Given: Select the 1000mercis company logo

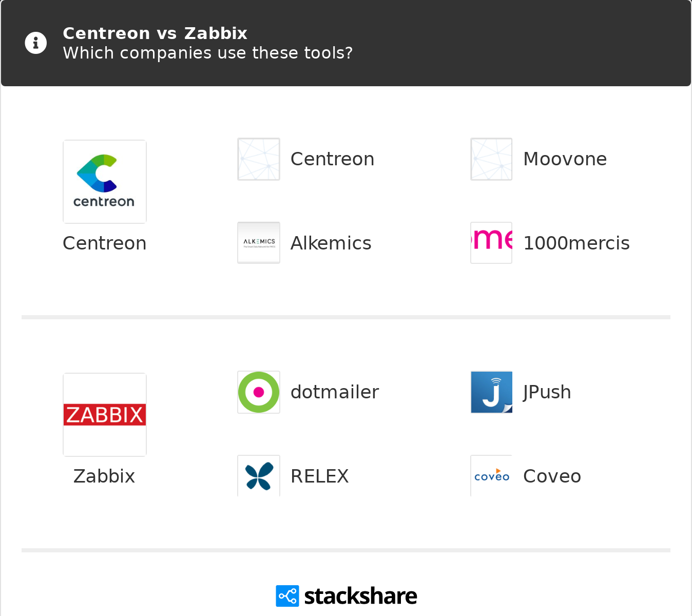Looking at the screenshot, I should coord(491,243).
